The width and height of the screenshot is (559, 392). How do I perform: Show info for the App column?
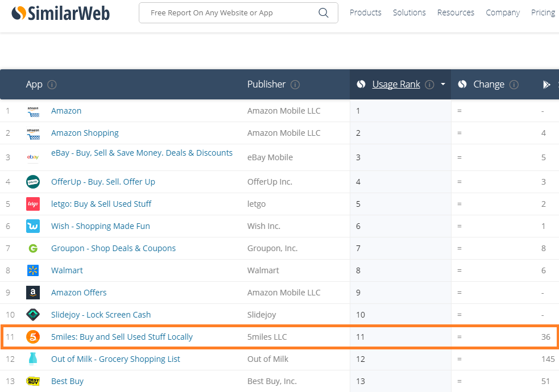52,85
